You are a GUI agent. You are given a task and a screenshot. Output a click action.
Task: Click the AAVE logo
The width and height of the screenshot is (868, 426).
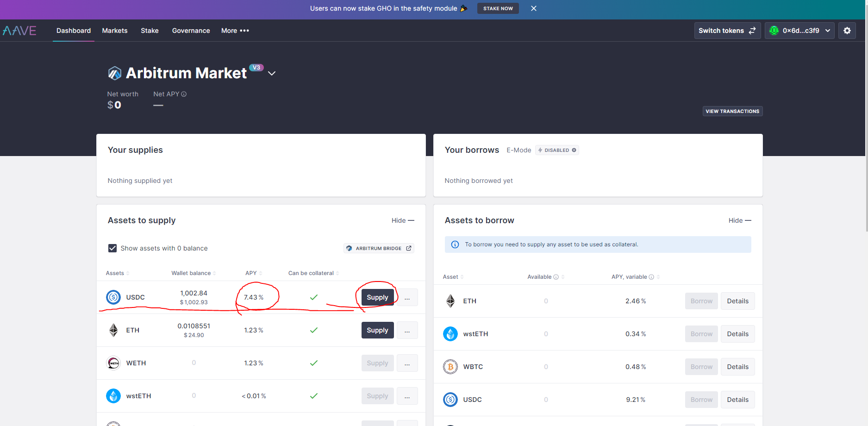tap(19, 31)
